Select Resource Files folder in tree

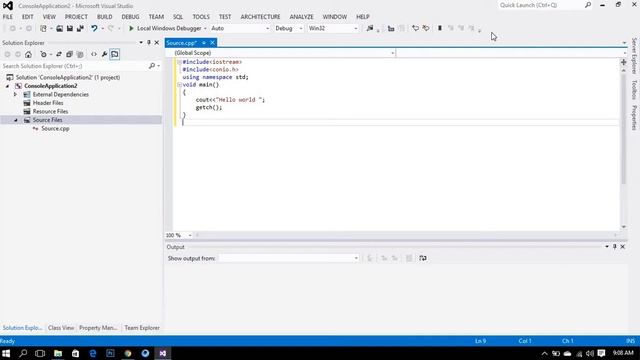coord(50,111)
